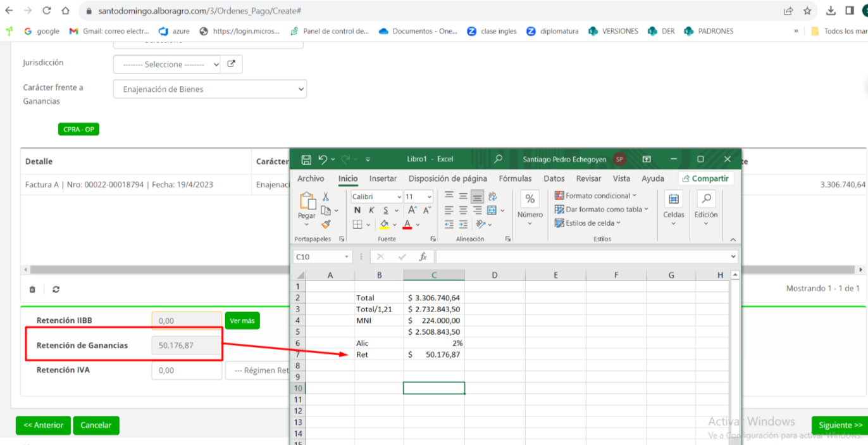
Task: Align text to top in Excel ribbon
Action: point(449,196)
